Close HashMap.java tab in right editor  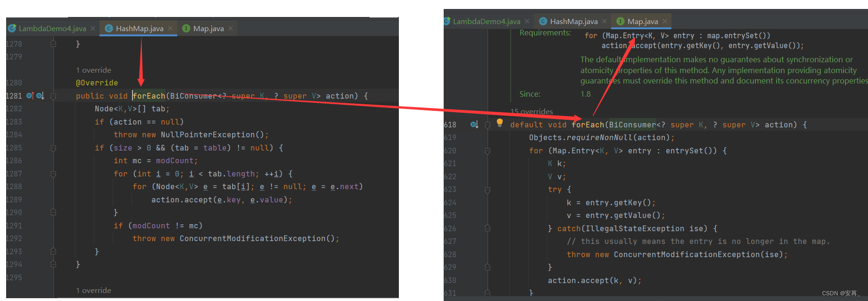[604, 21]
